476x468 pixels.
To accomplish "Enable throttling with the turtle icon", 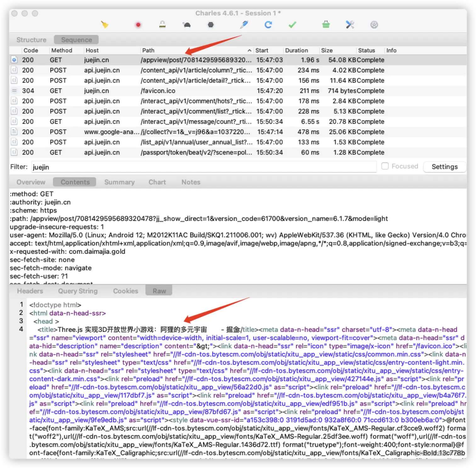I will point(187,25).
